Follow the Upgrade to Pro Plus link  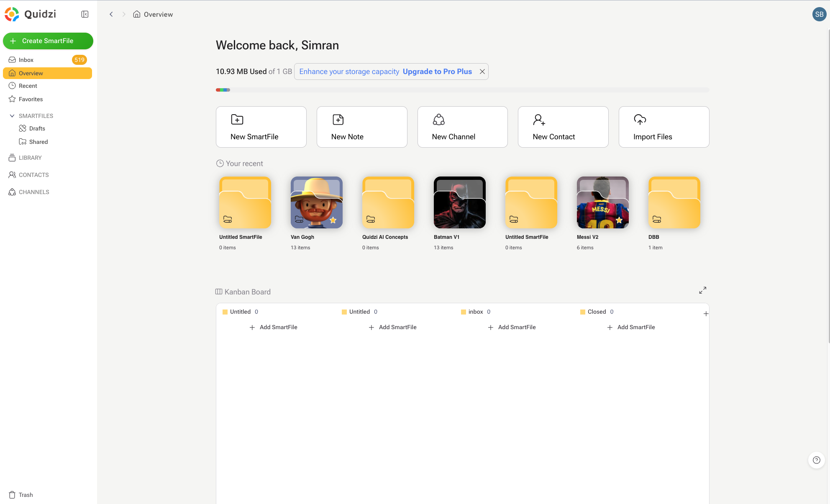pos(437,72)
